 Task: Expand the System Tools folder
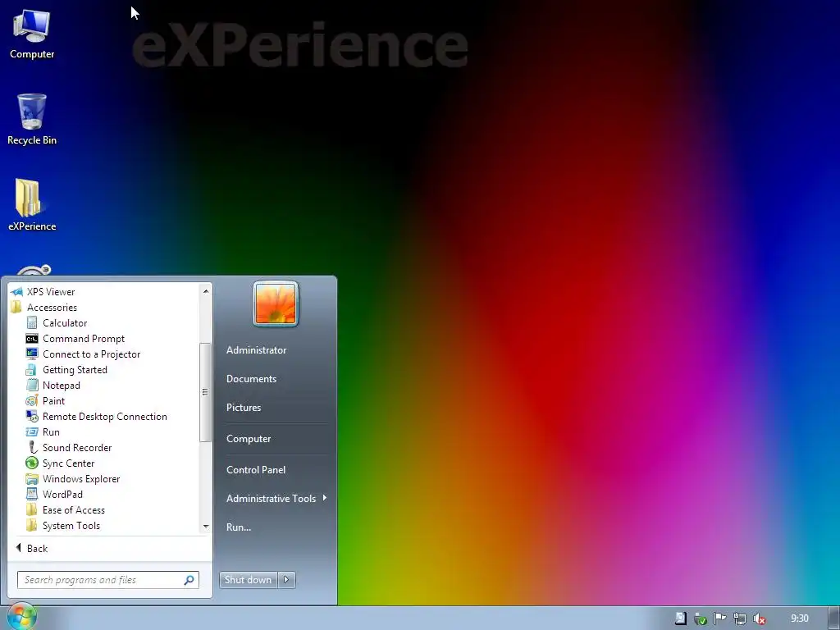click(x=71, y=526)
